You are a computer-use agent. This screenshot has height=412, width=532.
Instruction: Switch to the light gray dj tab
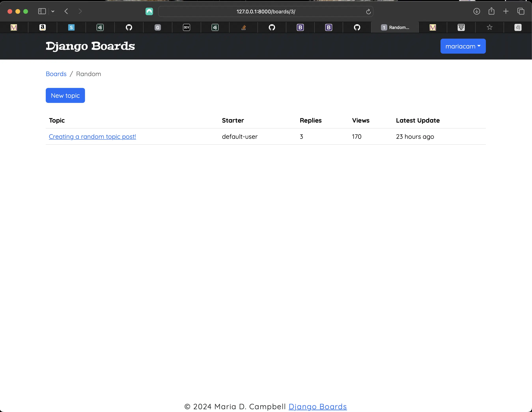(518, 27)
